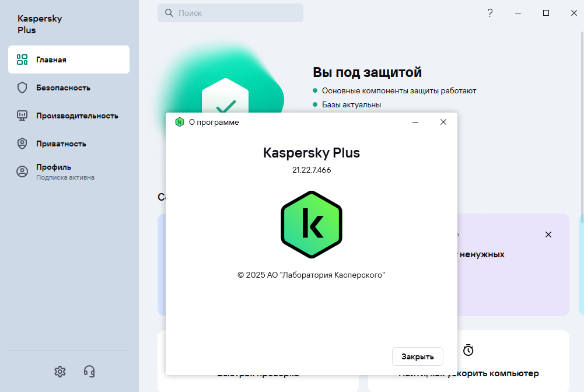Viewport: 584px width, 392px height.
Task: Click the Kaspersky Plus title in the sidebar
Action: click(x=40, y=24)
